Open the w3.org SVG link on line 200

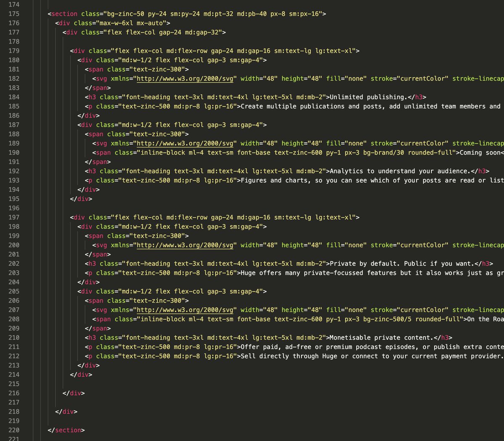click(185, 245)
